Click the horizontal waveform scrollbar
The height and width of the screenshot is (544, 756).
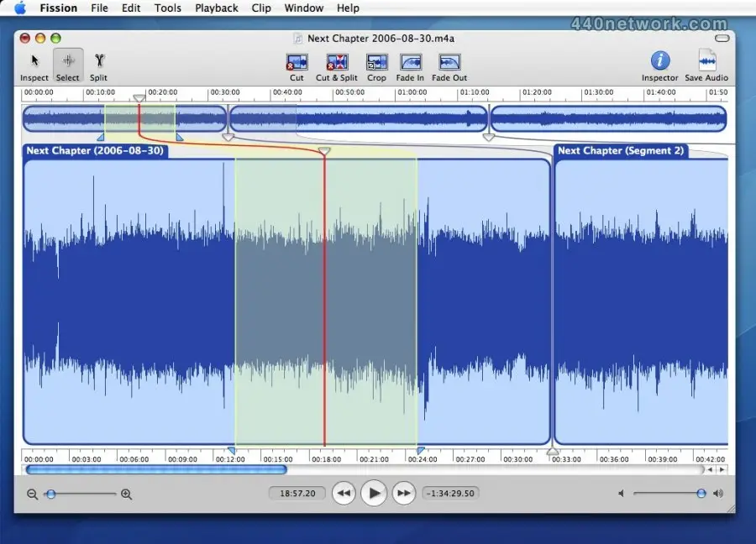coord(157,470)
